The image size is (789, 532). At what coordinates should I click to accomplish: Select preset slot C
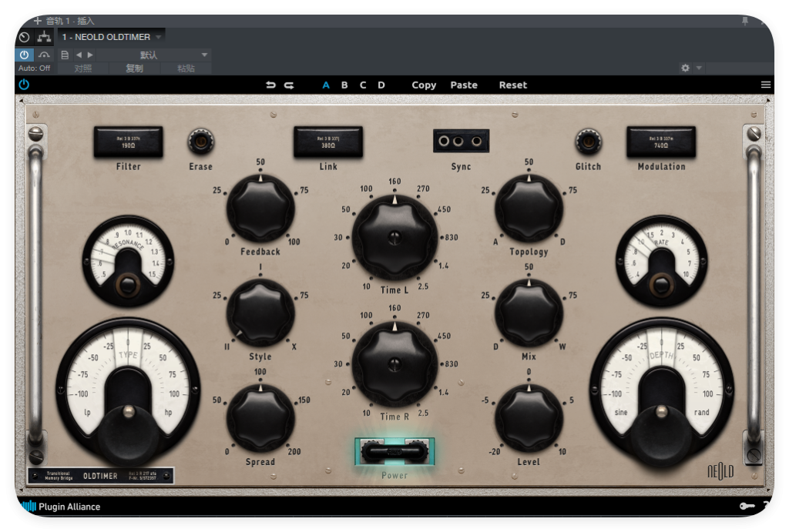click(x=363, y=85)
